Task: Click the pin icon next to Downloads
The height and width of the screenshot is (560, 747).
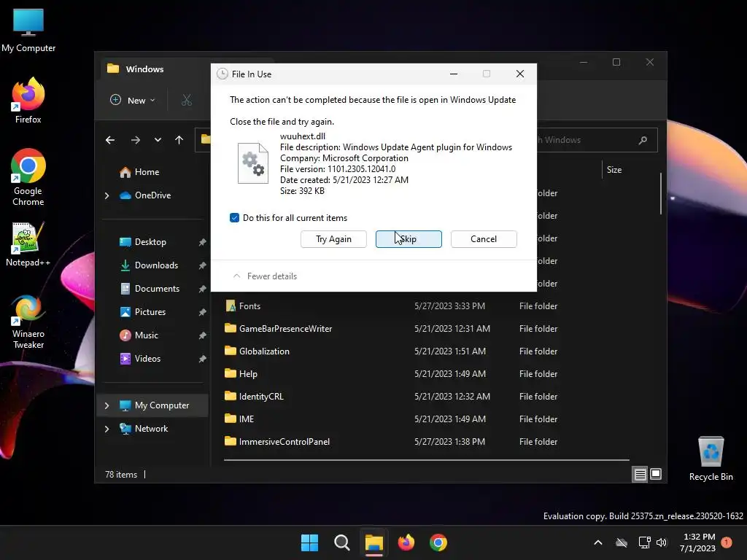Action: click(x=203, y=265)
